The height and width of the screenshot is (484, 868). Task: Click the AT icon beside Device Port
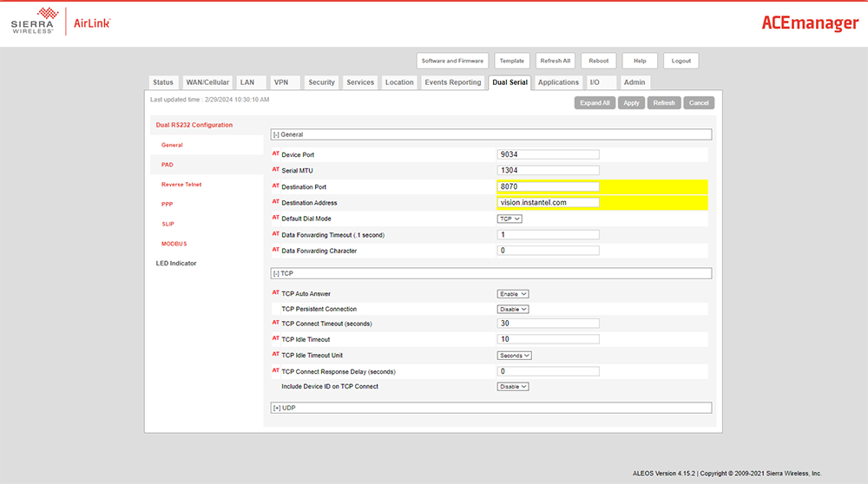(x=276, y=154)
